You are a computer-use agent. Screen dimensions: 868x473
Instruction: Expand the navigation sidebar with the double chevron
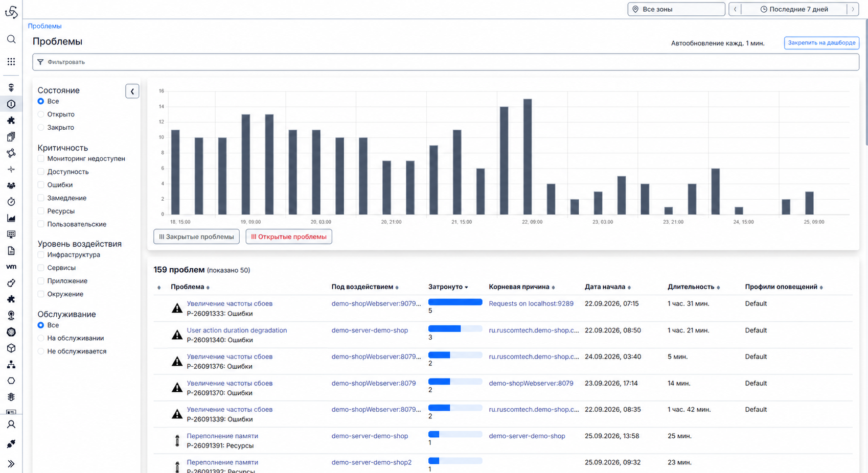(11, 464)
